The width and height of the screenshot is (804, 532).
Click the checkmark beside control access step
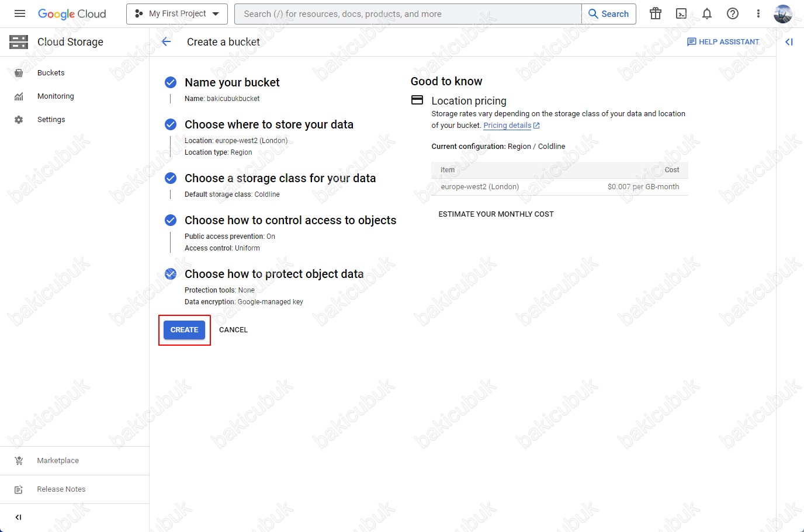pyautogui.click(x=171, y=220)
